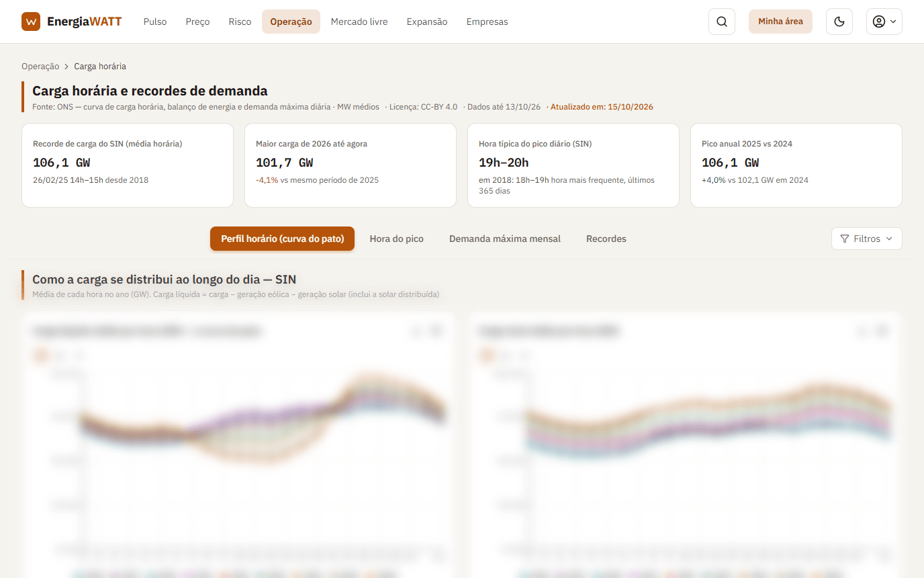Go to the Empresas section
Image resolution: width=924 pixels, height=578 pixels.
[488, 22]
